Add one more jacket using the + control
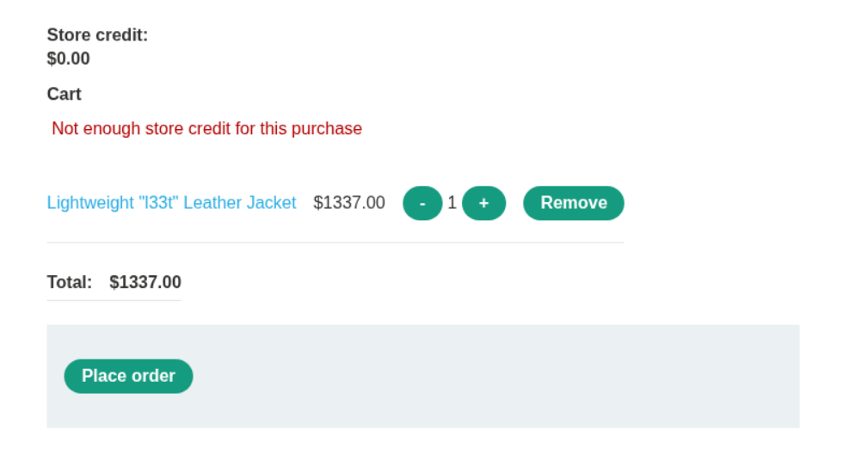 (x=483, y=203)
